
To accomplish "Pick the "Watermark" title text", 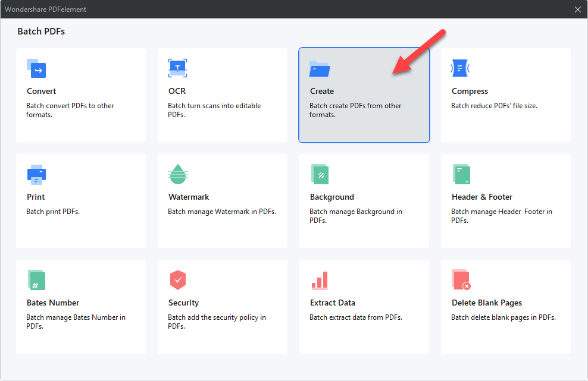I will pyautogui.click(x=189, y=197).
